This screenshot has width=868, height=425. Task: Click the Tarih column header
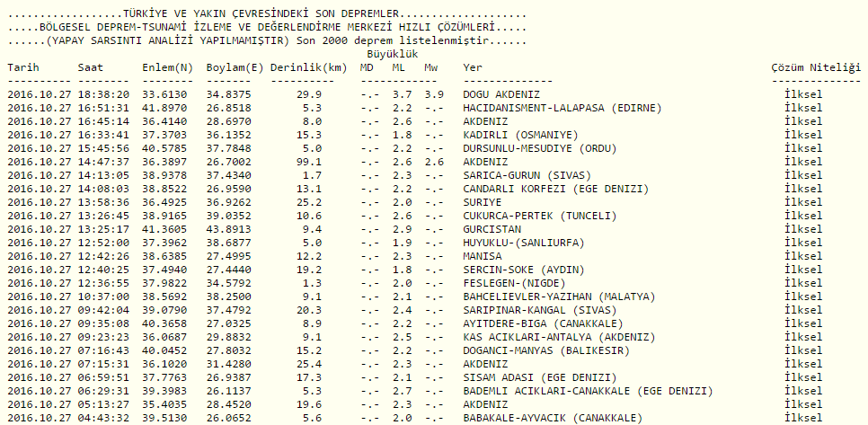pyautogui.click(x=23, y=67)
